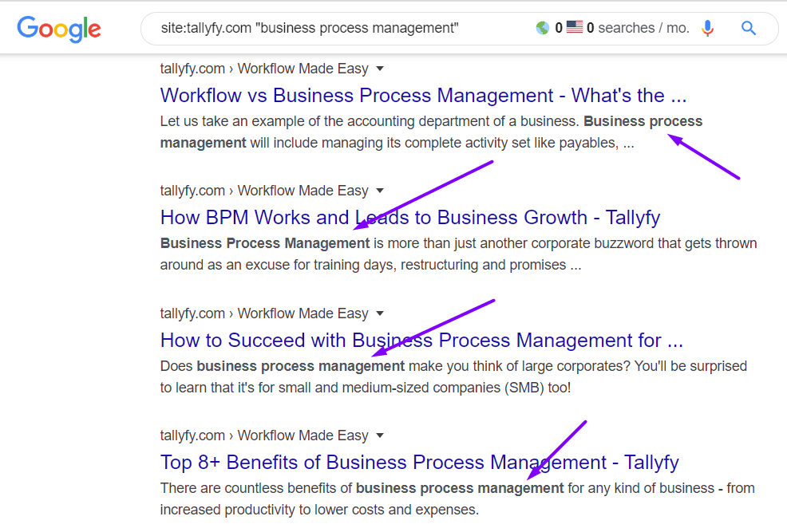The width and height of the screenshot is (787, 532).
Task: Click the Google logo
Action: 59,29
